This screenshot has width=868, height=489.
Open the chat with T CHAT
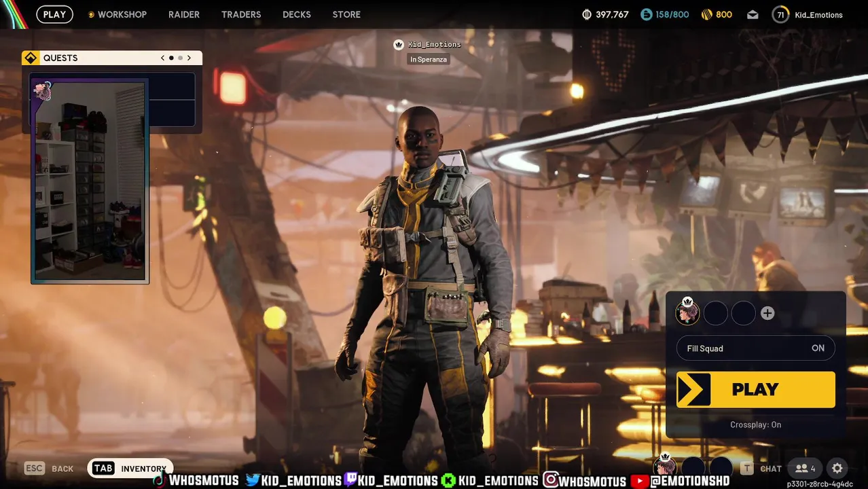pos(761,469)
